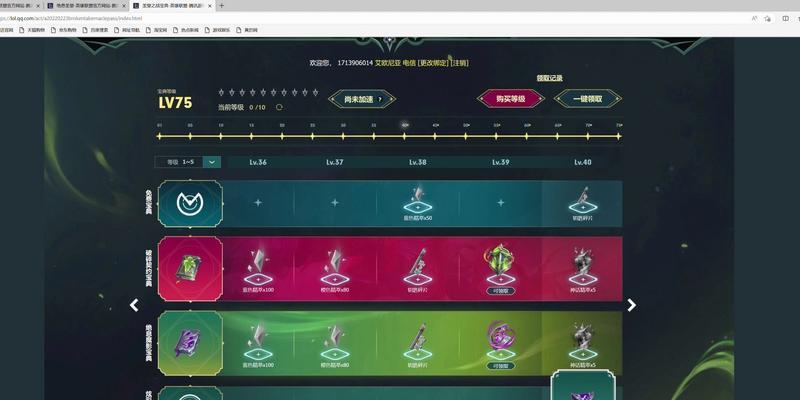Viewport: 800px width, 400px height.
Task: Select Lv.37 orange essence x80 reward in green row
Action: tap(335, 346)
